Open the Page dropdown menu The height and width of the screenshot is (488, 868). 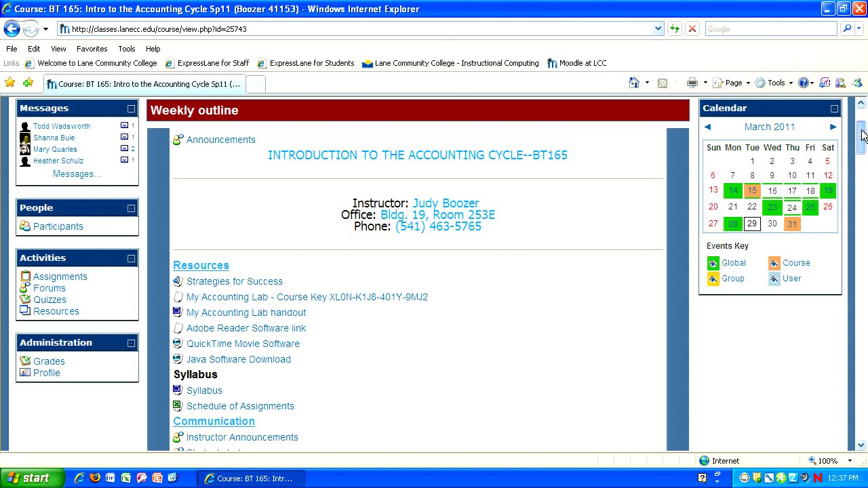(x=734, y=83)
